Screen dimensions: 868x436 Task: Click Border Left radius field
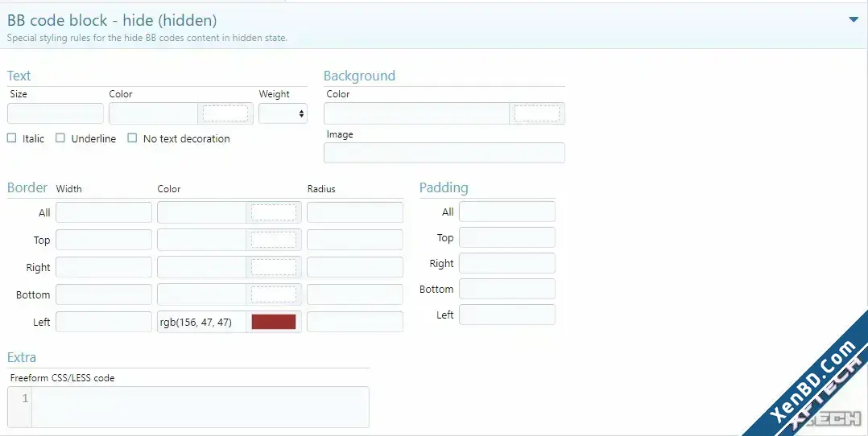tap(355, 322)
